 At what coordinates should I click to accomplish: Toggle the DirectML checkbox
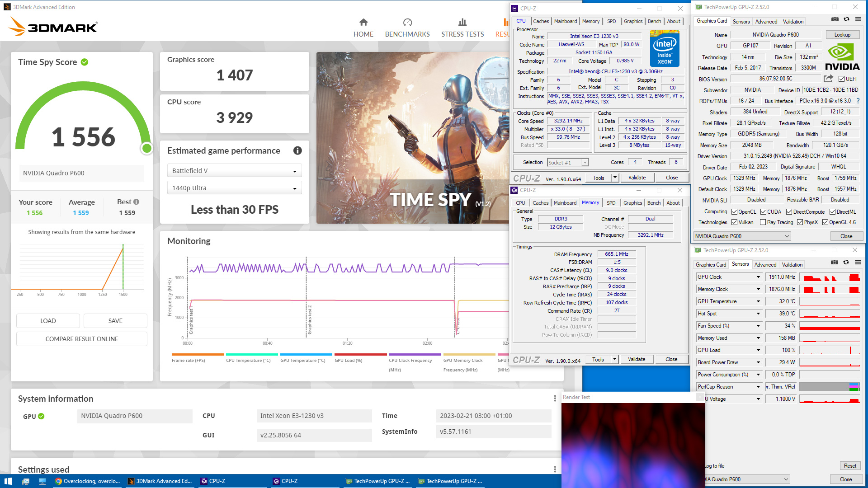(x=832, y=212)
